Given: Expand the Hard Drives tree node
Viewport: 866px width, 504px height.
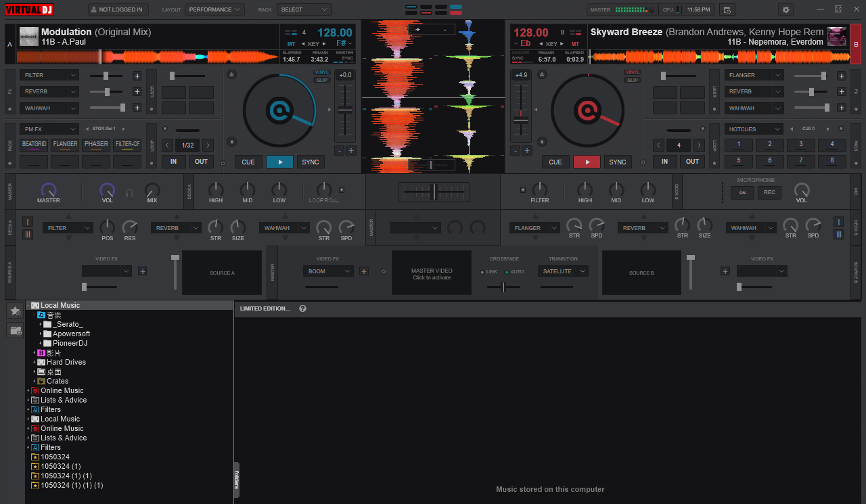Looking at the screenshot, I should pyautogui.click(x=35, y=363).
